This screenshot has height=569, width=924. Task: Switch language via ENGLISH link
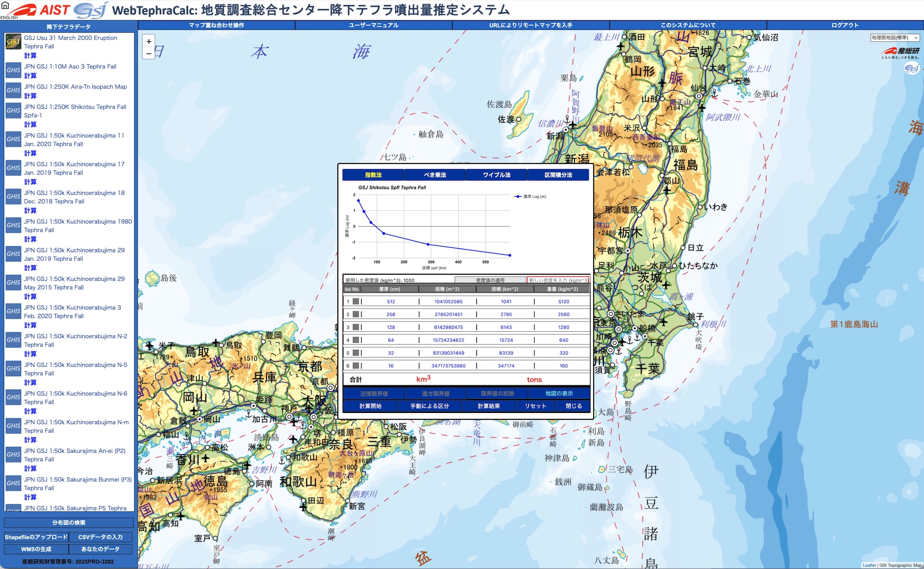(x=9, y=18)
